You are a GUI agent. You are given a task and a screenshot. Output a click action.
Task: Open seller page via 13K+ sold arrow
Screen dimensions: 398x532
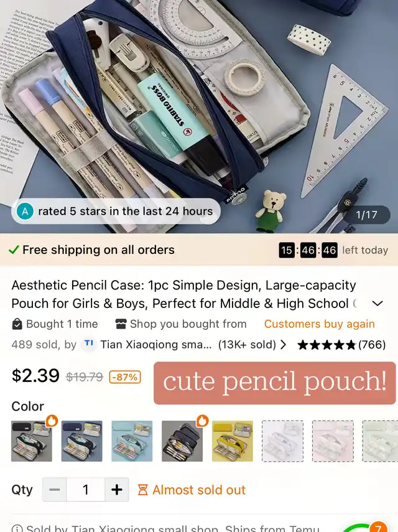coord(284,345)
